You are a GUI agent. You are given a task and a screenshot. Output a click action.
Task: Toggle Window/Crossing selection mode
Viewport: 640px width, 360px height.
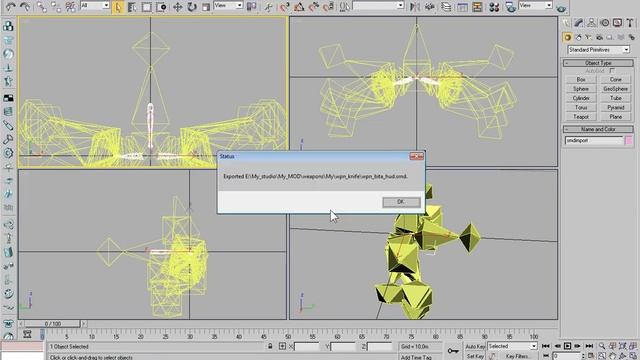pyautogui.click(x=161, y=7)
